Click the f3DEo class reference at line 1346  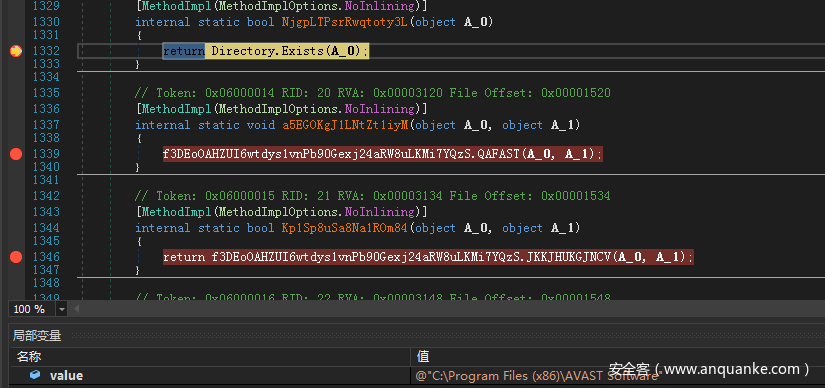coord(366,257)
